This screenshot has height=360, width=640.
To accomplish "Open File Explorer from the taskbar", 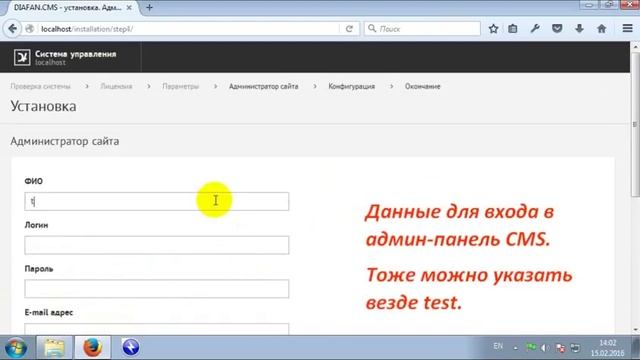I will click(55, 348).
